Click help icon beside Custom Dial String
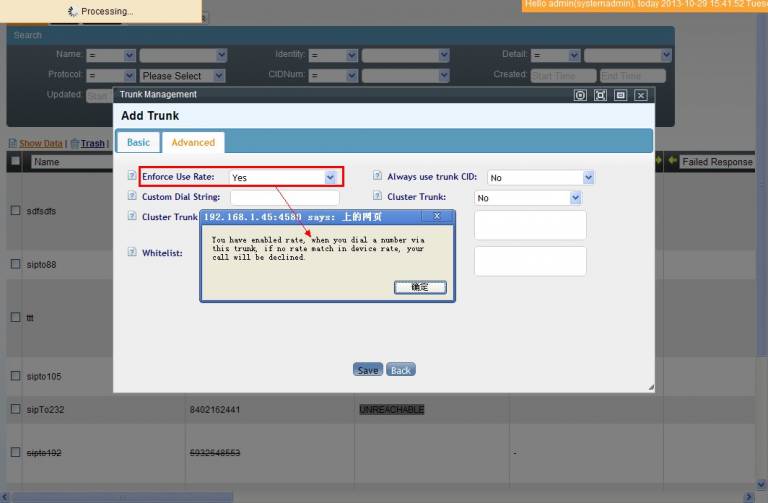The image size is (768, 503). coord(132,197)
